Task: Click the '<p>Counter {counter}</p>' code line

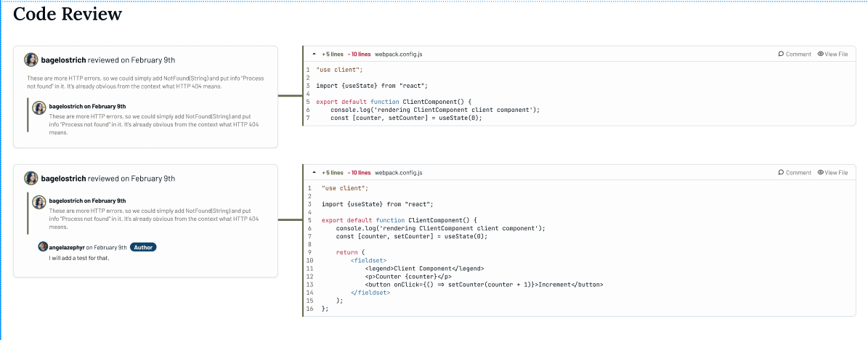Action: [408, 276]
